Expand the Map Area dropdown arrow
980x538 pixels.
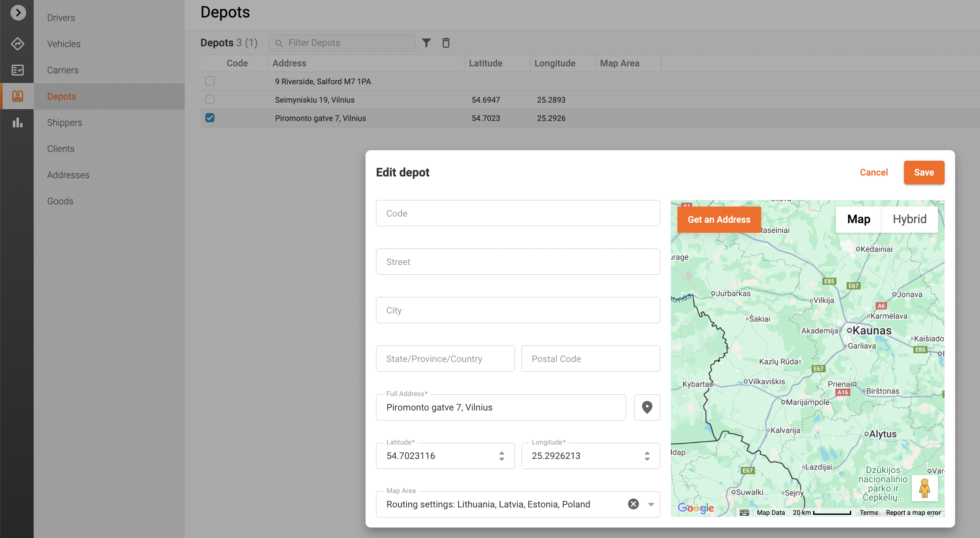(x=651, y=504)
